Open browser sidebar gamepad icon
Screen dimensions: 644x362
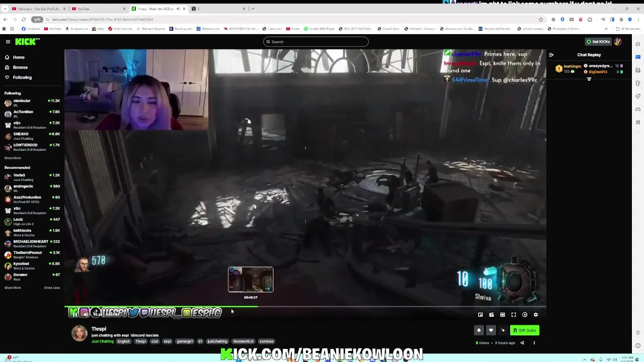pyautogui.click(x=638, y=109)
